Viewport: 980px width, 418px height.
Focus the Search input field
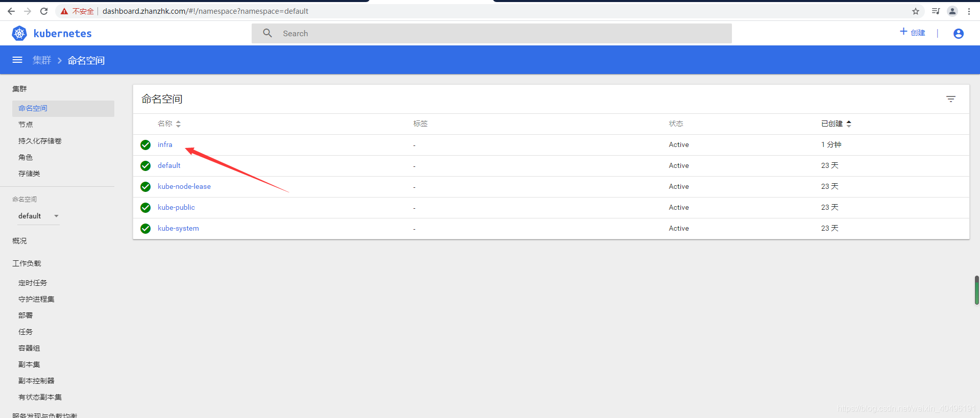point(492,33)
